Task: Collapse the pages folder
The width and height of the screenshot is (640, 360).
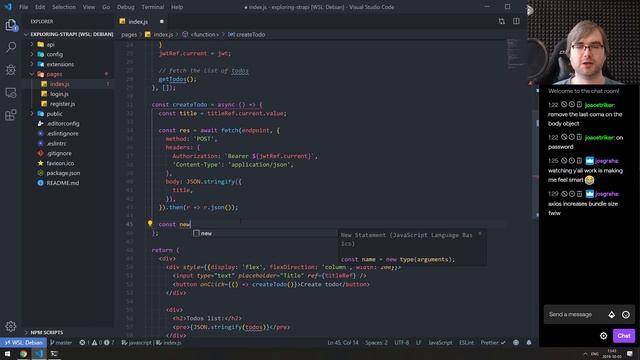Action: pyautogui.click(x=32, y=74)
